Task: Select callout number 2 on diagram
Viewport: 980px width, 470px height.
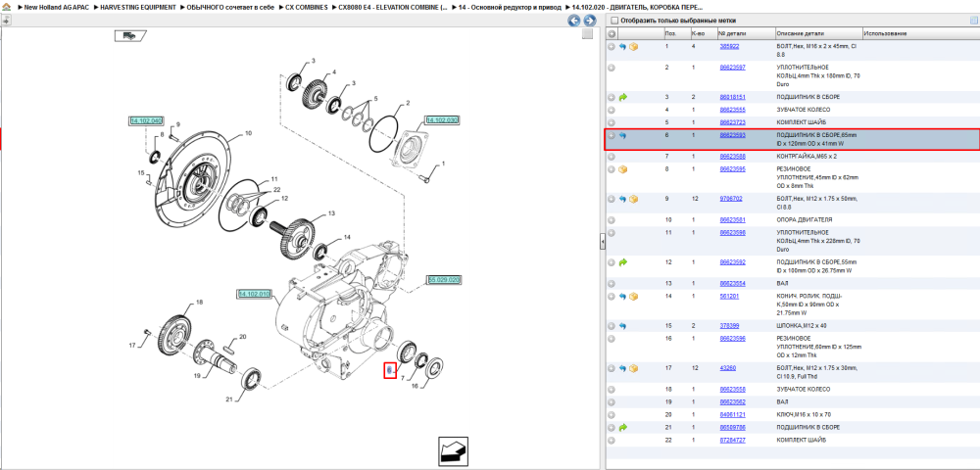Action: (408, 103)
